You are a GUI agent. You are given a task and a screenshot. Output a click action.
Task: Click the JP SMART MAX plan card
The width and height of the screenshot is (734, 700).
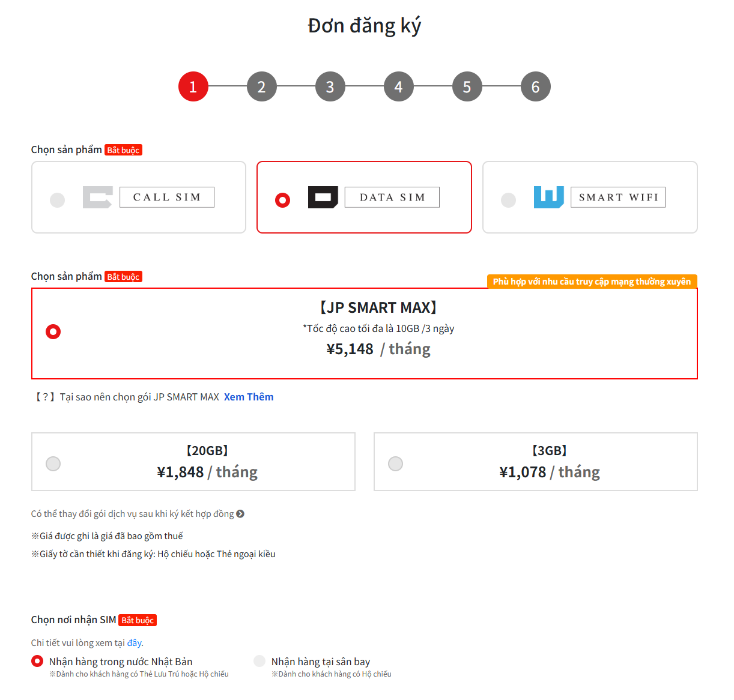365,333
